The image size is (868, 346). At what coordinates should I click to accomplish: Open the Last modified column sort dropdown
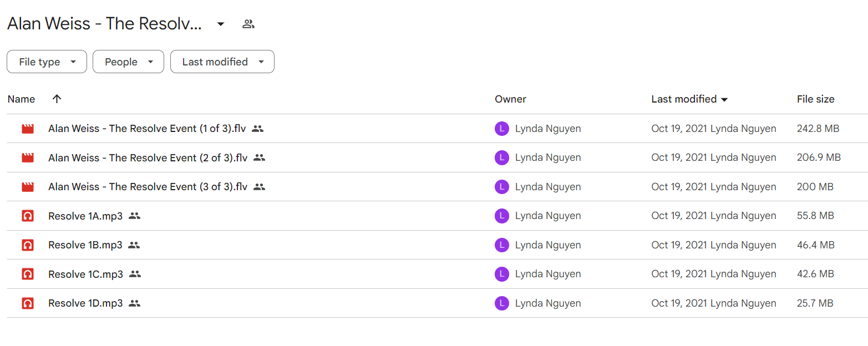coord(724,99)
